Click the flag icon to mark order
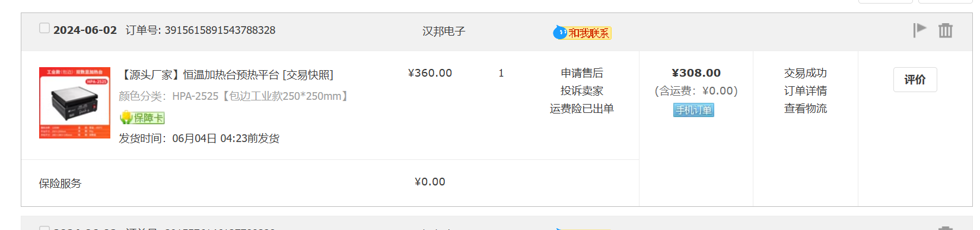Viewport: 980px width, 230px height. tap(919, 30)
